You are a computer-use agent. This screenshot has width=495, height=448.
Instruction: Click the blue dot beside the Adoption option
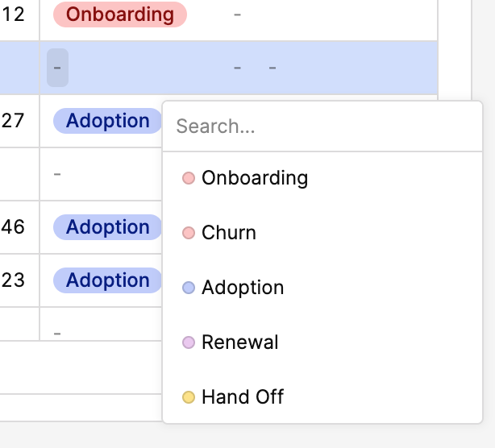pos(189,288)
